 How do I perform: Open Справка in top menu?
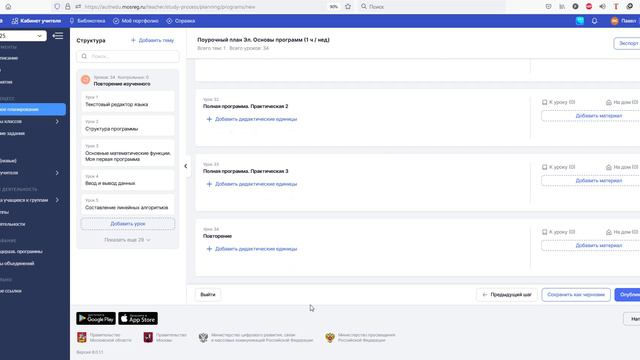(x=181, y=21)
